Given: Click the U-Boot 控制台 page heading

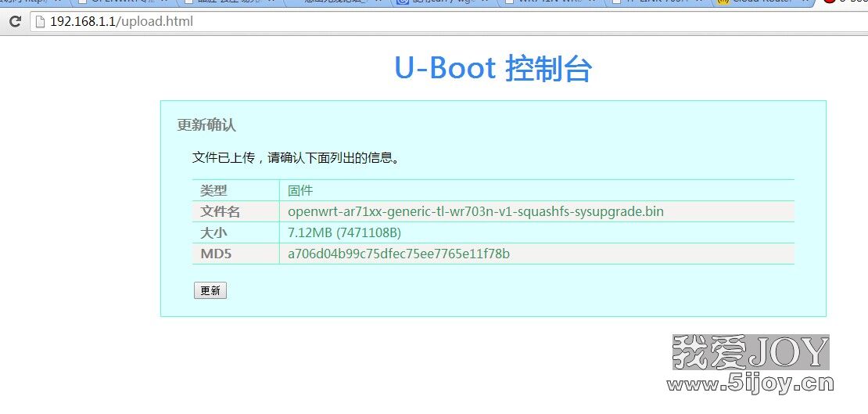Looking at the screenshot, I should point(493,69).
